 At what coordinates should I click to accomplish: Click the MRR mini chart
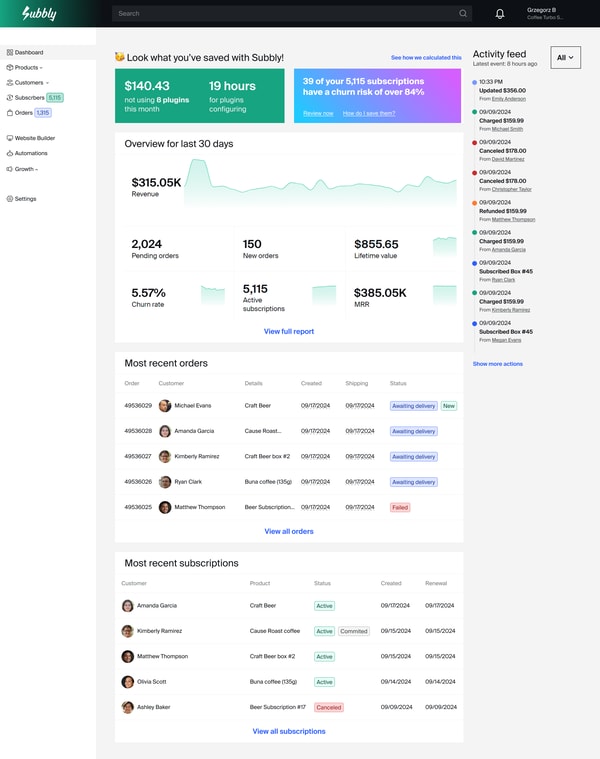click(x=445, y=295)
